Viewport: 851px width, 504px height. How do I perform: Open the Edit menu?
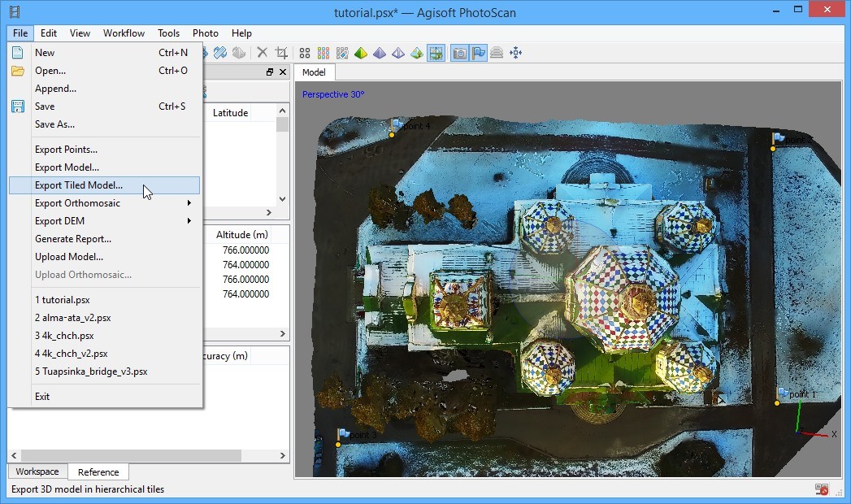point(48,33)
